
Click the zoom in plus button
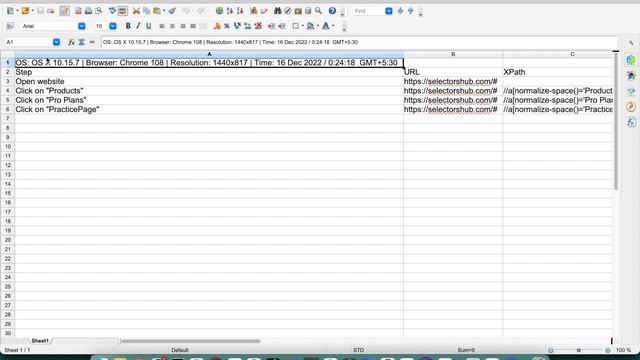click(608, 350)
